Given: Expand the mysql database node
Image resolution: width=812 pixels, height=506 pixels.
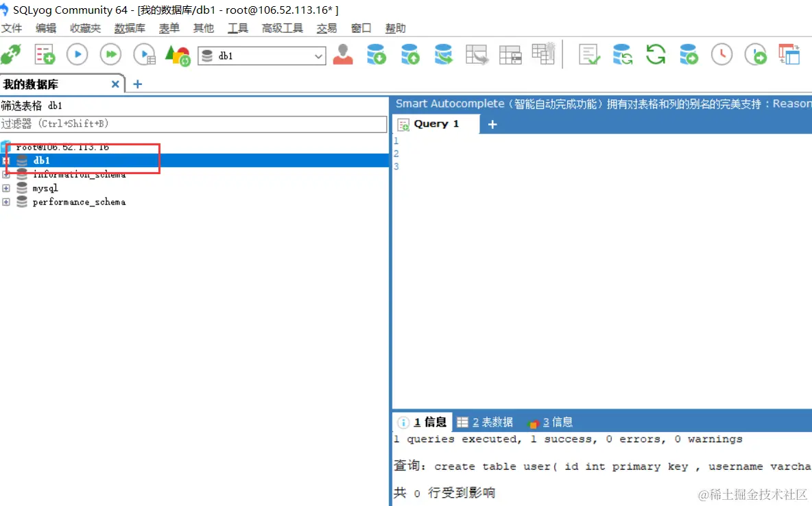Looking at the screenshot, I should click(5, 188).
